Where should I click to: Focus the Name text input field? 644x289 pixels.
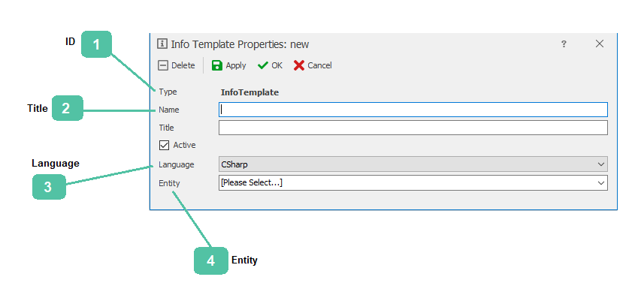413,110
